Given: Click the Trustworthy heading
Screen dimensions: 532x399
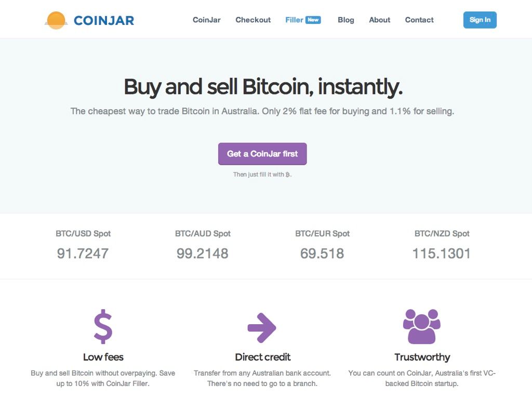Looking at the screenshot, I should click(422, 357).
